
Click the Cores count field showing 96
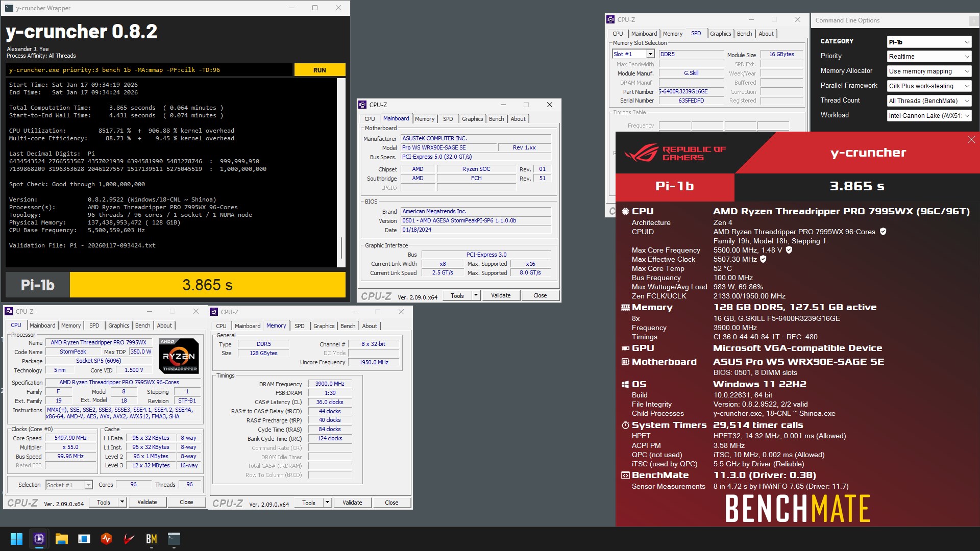click(133, 485)
